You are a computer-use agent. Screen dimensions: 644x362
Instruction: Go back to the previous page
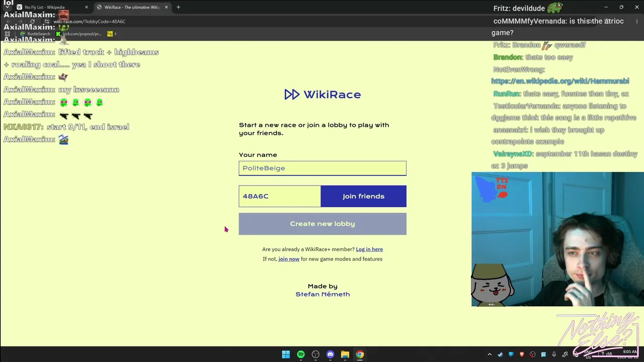pyautogui.click(x=8, y=22)
